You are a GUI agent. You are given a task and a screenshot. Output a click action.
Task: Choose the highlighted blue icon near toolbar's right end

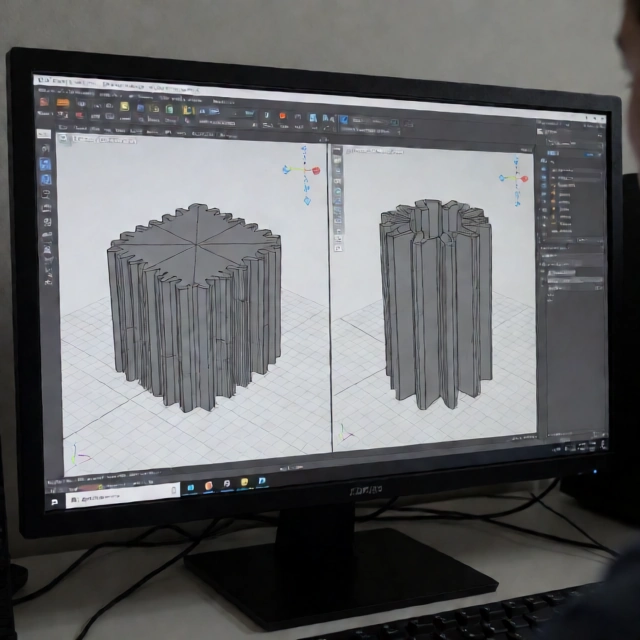tap(343, 120)
